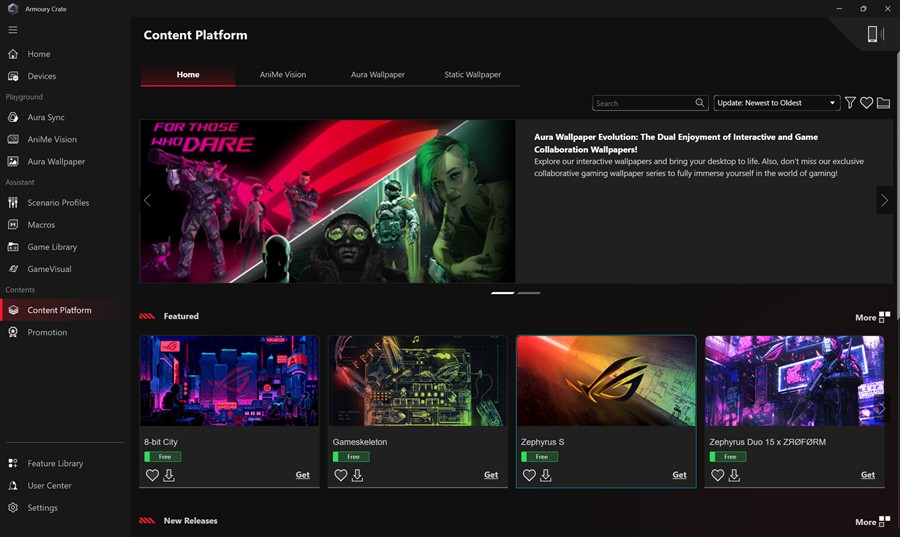The height and width of the screenshot is (537, 900).
Task: Advance banner with right arrow
Action: pos(883,201)
